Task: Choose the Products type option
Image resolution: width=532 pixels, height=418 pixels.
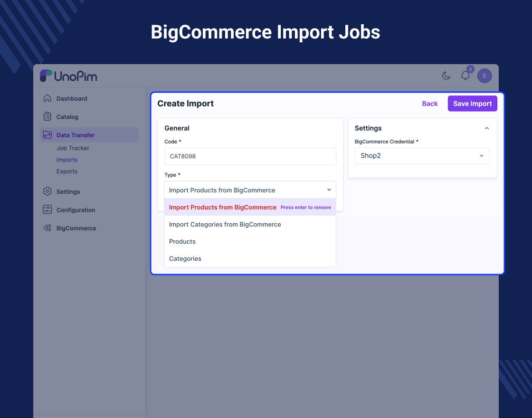Action: coord(182,241)
